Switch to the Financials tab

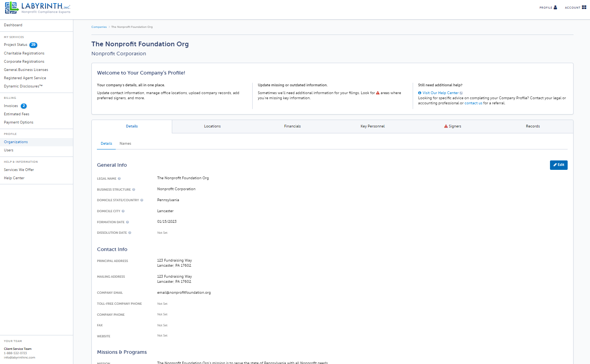(293, 126)
